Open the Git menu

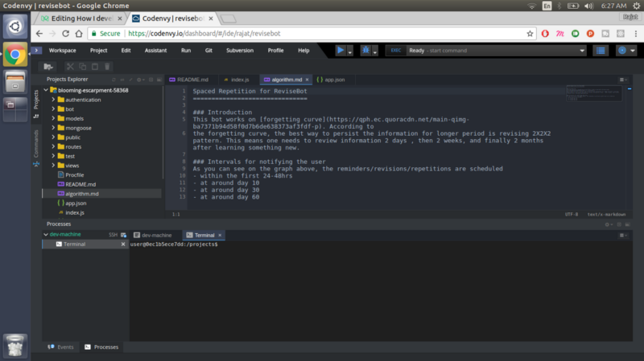(208, 50)
